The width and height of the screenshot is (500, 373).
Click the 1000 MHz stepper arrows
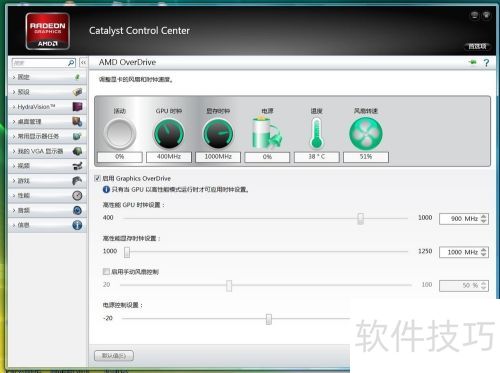pyautogui.click(x=484, y=252)
